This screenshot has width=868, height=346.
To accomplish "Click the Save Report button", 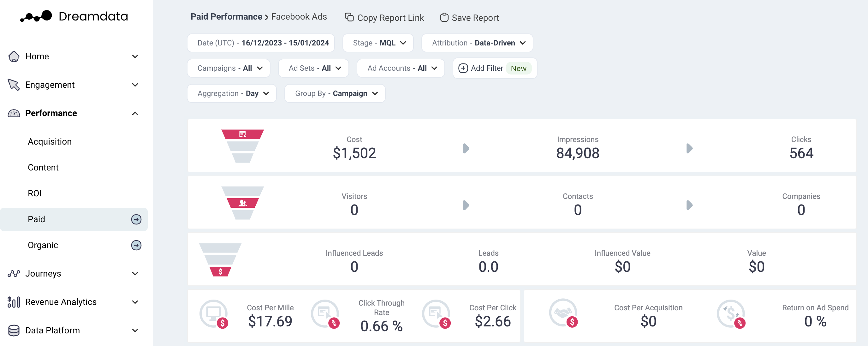I will pyautogui.click(x=469, y=17).
